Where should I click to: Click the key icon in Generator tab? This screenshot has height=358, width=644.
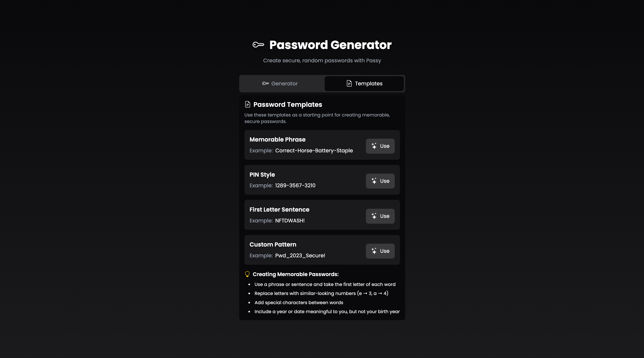tap(265, 83)
